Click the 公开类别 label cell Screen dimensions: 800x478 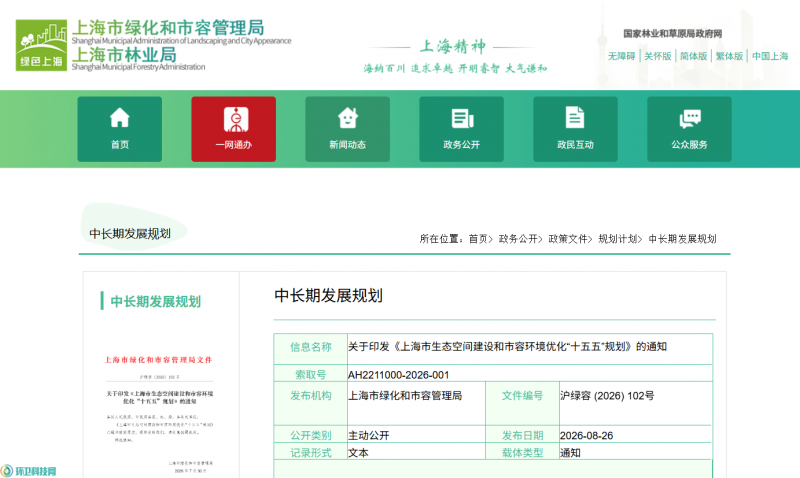pos(311,435)
